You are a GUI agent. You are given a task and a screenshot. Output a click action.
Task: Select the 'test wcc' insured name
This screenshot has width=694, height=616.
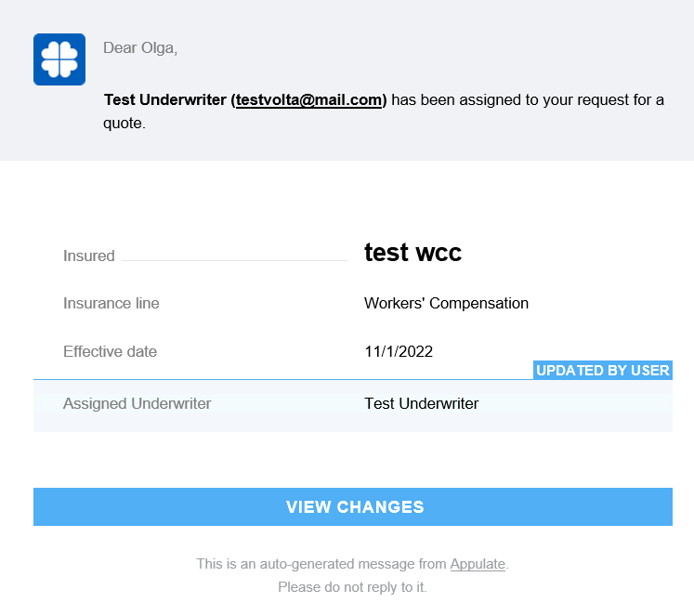[412, 252]
